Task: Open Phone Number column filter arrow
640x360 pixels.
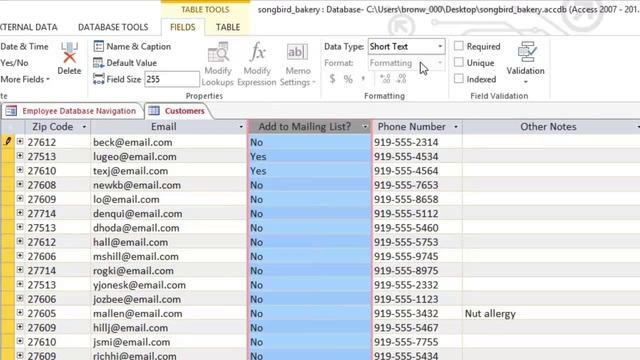Action: point(456,127)
